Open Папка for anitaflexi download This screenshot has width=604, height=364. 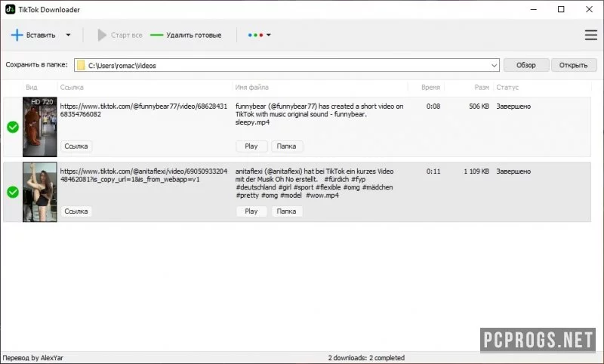point(287,211)
